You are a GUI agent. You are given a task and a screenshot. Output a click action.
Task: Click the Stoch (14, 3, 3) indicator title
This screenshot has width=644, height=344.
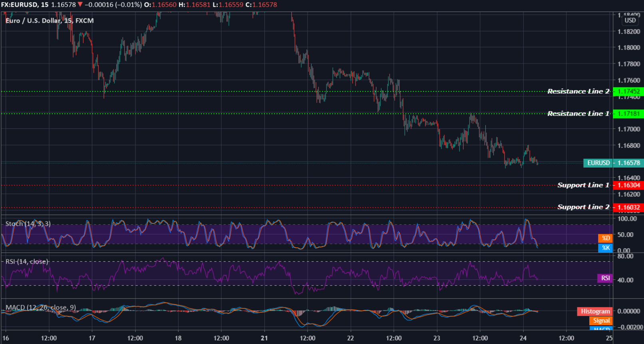click(28, 224)
